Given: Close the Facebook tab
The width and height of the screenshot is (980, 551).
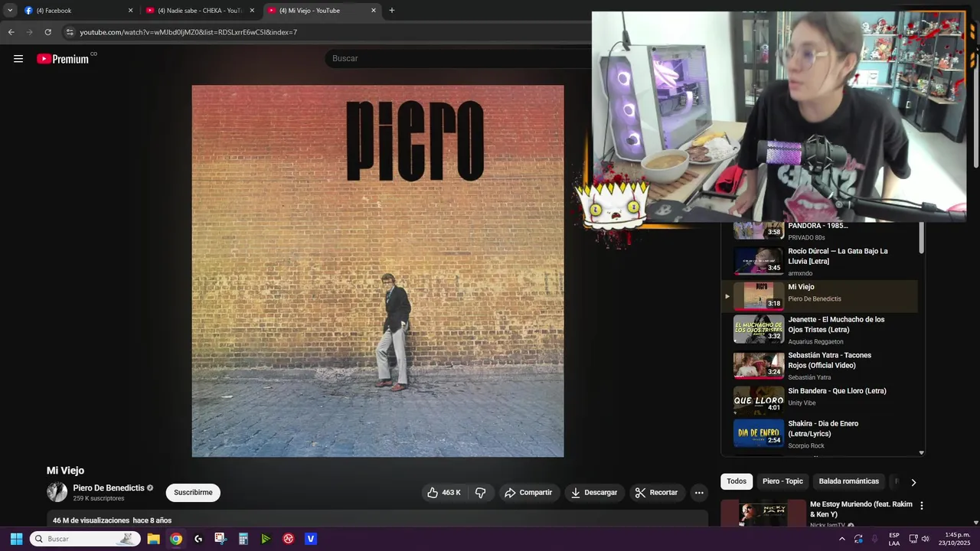Looking at the screenshot, I should tap(130, 11).
